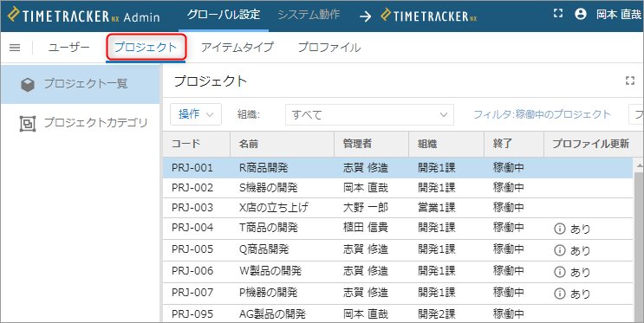Select row PRJ-005
Viewport: 644px width, 323px height.
pyautogui.click(x=398, y=250)
